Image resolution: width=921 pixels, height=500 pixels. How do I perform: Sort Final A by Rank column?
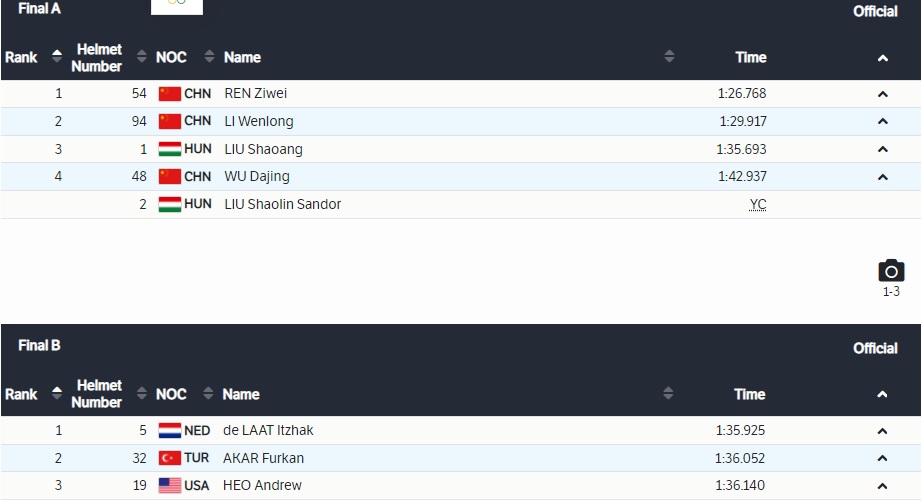[x=57, y=57]
